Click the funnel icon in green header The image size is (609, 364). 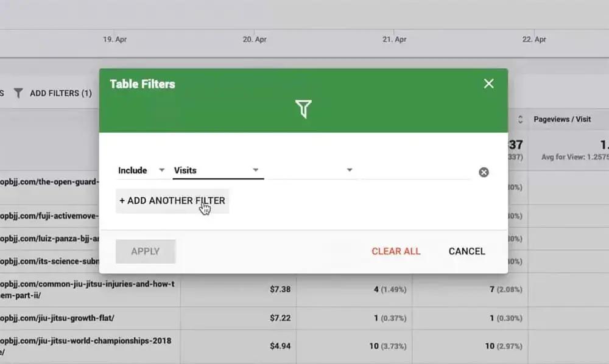coord(303,109)
